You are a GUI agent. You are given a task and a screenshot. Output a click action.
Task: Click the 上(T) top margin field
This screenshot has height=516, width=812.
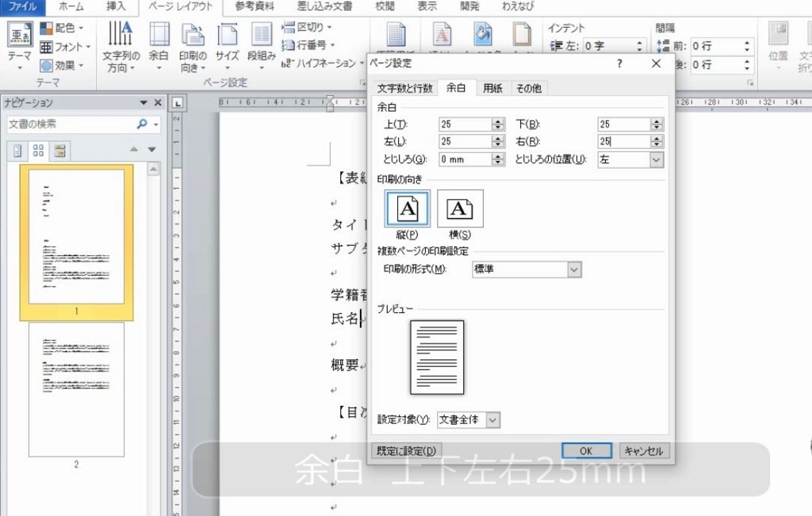pos(465,124)
